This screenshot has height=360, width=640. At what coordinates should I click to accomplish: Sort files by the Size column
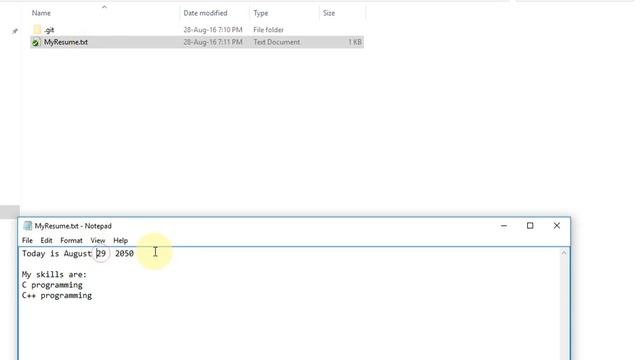[x=329, y=13]
